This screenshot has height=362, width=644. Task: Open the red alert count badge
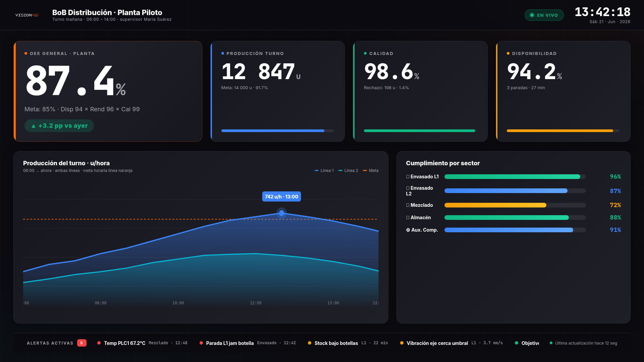pyautogui.click(x=82, y=343)
